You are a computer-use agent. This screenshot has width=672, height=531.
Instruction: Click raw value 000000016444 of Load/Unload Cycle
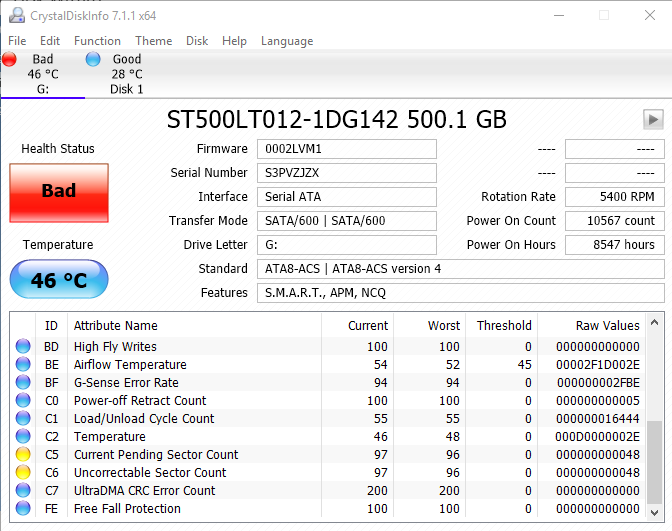[x=598, y=418]
